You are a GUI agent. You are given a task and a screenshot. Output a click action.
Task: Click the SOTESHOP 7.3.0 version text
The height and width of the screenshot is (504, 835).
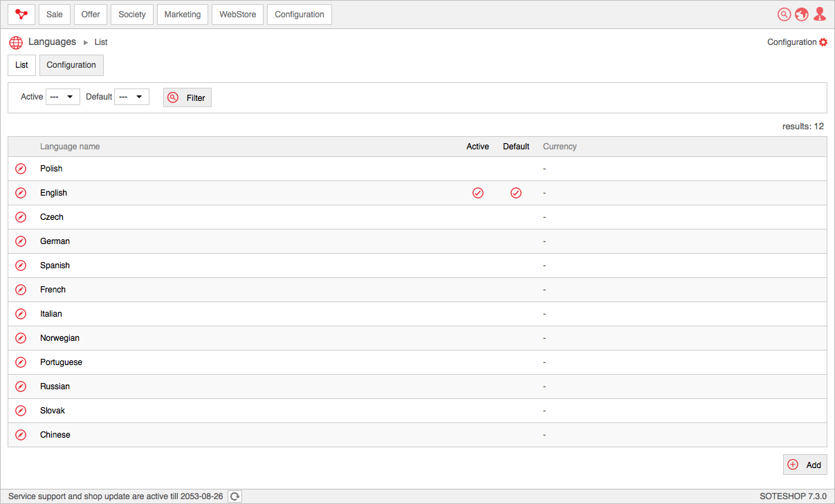pos(793,496)
